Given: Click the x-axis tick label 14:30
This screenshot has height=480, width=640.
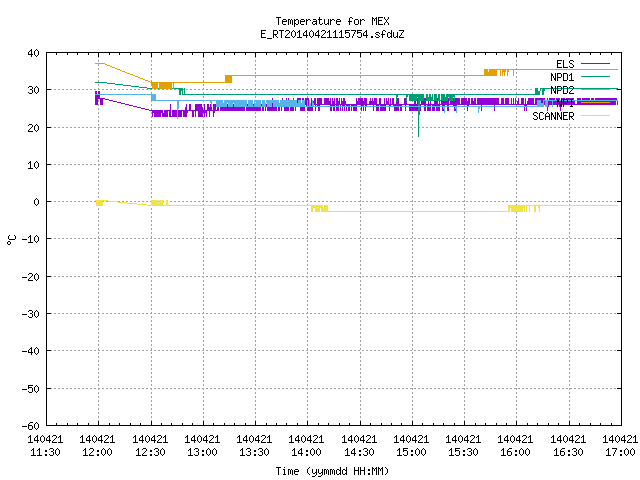Looking at the screenshot, I should click(x=359, y=452).
